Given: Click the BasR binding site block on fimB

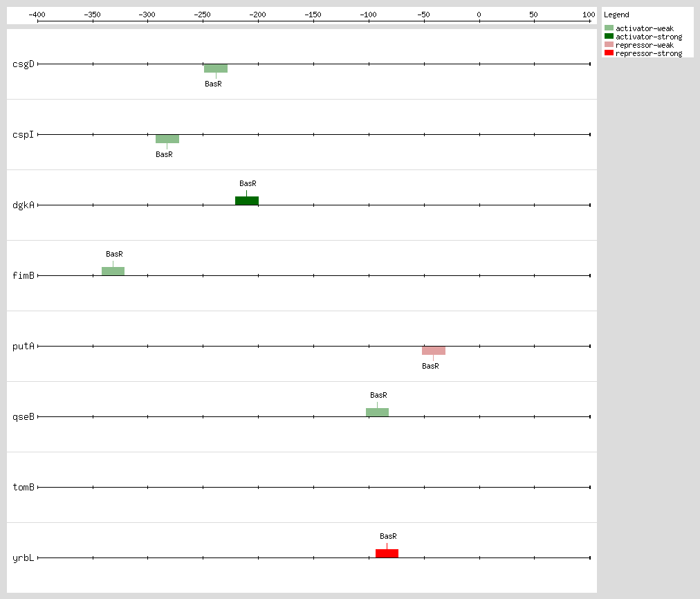Looking at the screenshot, I should (x=113, y=271).
